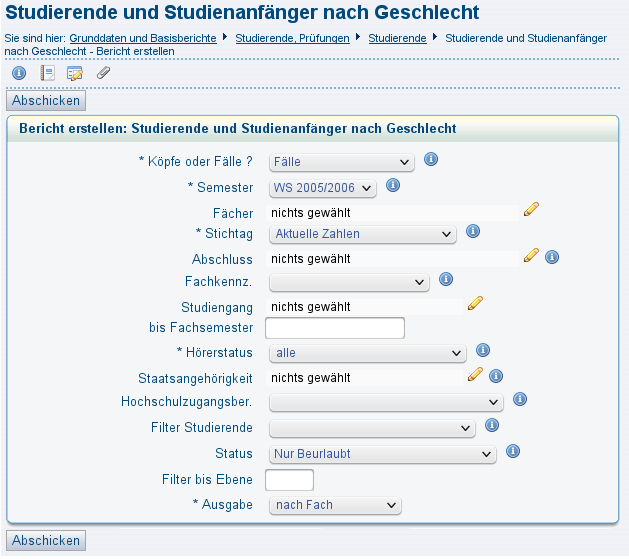Edit Fächer selection with the pencil icon
This screenshot has height=559, width=629.
[531, 209]
